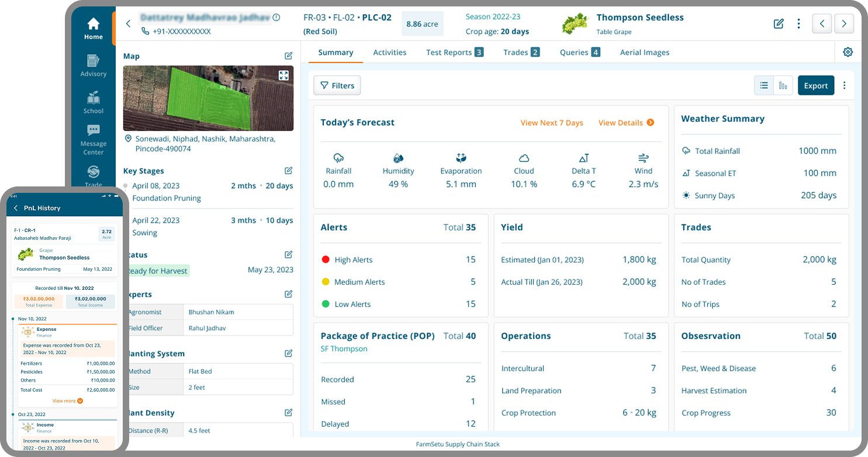Go to next plot with right arrow

(x=844, y=24)
